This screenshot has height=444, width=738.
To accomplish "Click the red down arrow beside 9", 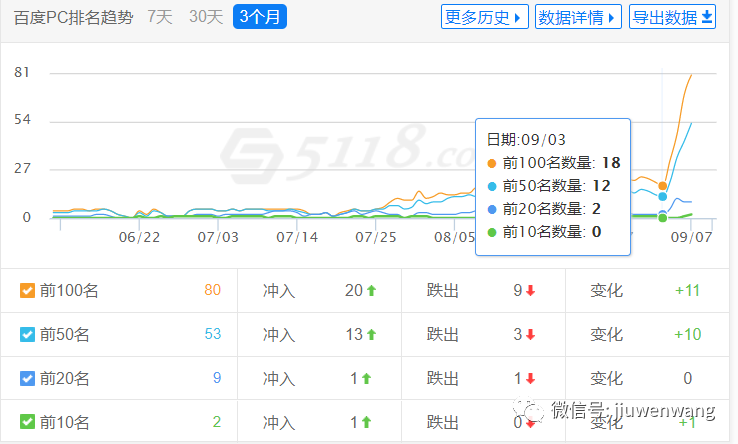I will (x=530, y=291).
